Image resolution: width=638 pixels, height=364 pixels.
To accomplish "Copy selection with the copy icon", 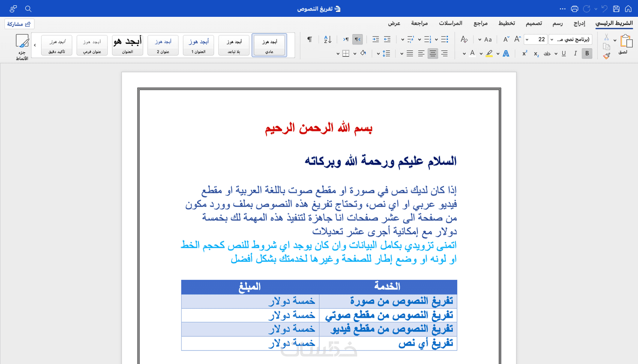I will coord(606,47).
